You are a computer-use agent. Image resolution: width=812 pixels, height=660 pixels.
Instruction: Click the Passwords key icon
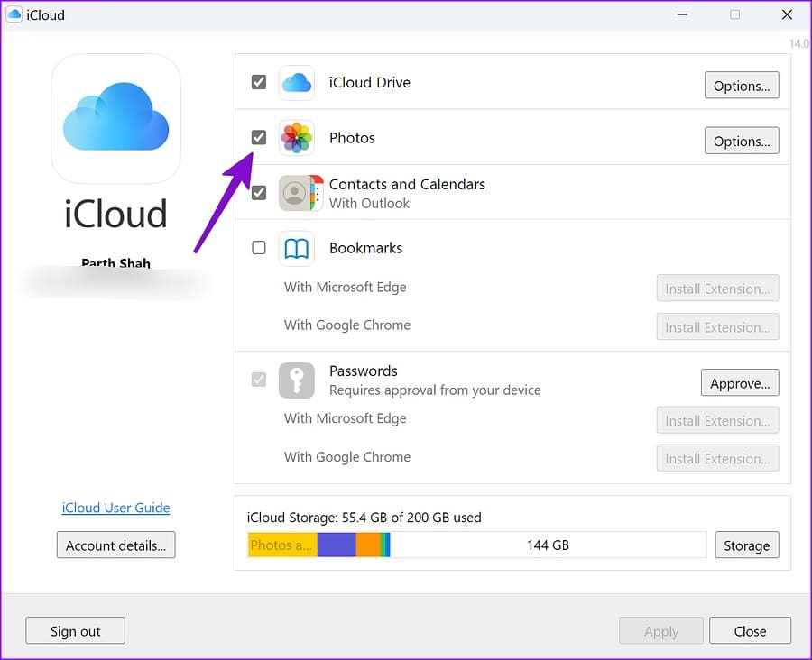click(x=297, y=380)
